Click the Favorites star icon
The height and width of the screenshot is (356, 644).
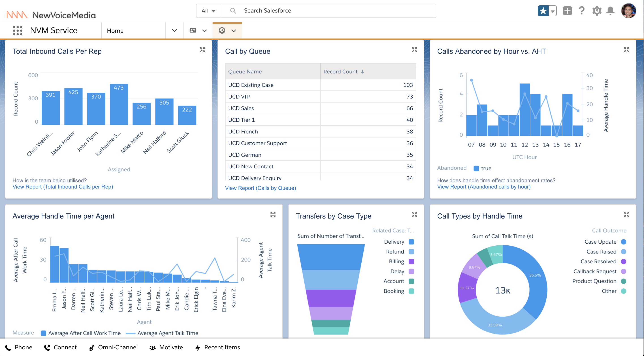[543, 11]
